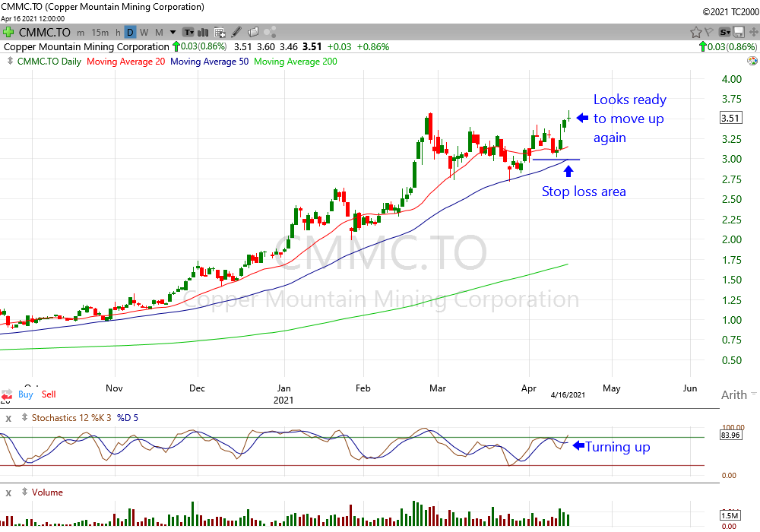
Task: Click the CMMC.TO symbol field in toolbar
Action: [45, 33]
